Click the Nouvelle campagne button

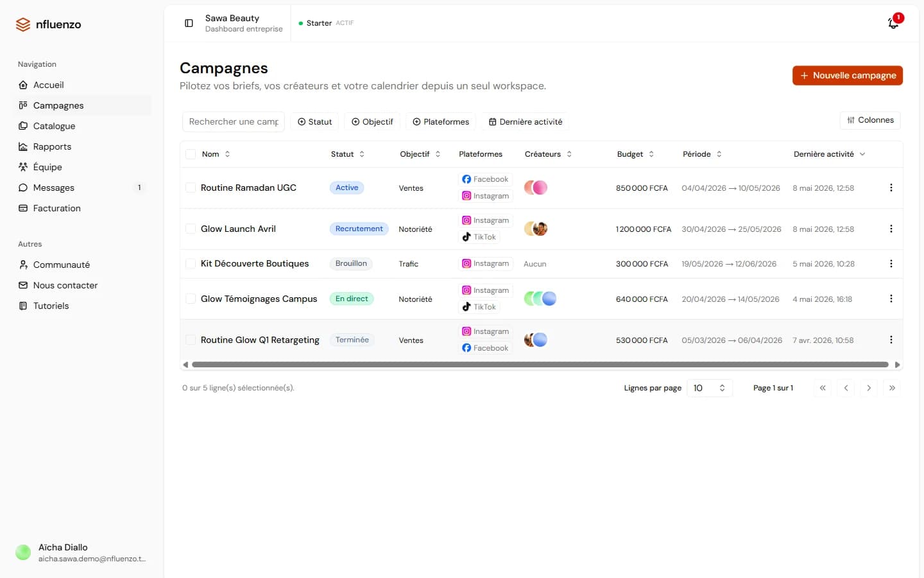848,75
